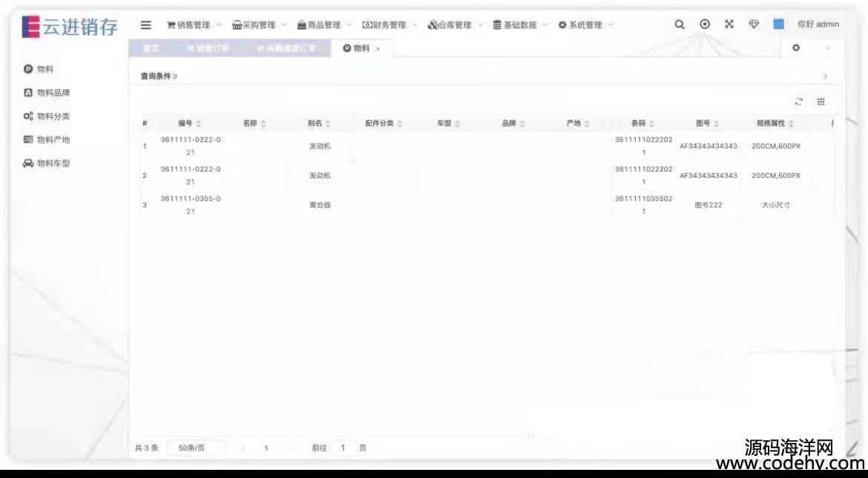868x478 pixels.
Task: Sort by 品牌 column arrows
Action: click(522, 123)
